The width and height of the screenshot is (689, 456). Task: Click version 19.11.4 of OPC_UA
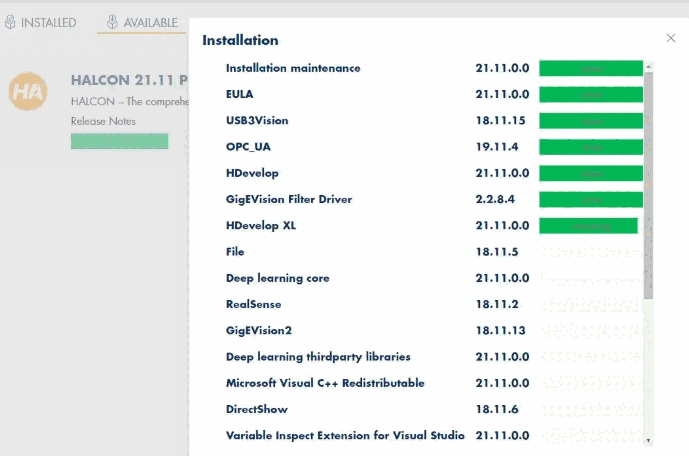point(497,147)
